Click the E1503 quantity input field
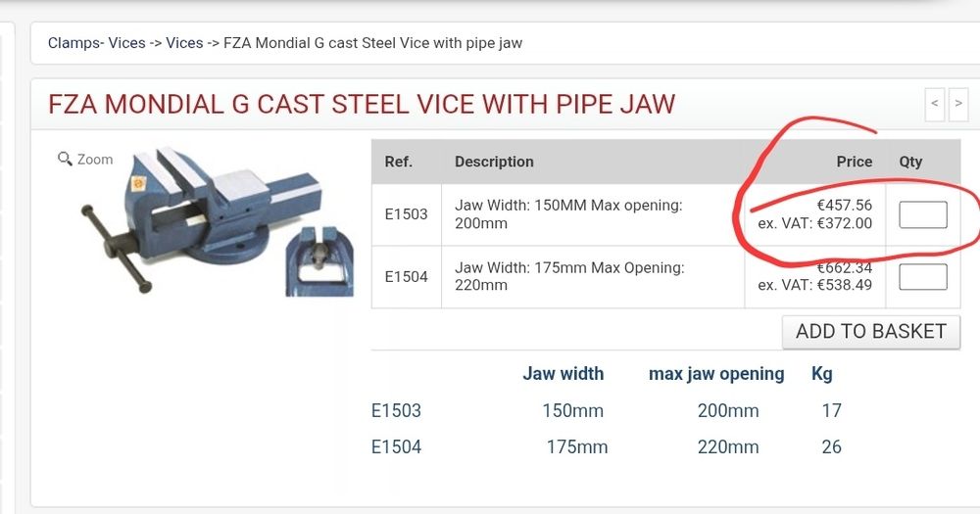This screenshot has width=980, height=514. (x=922, y=214)
